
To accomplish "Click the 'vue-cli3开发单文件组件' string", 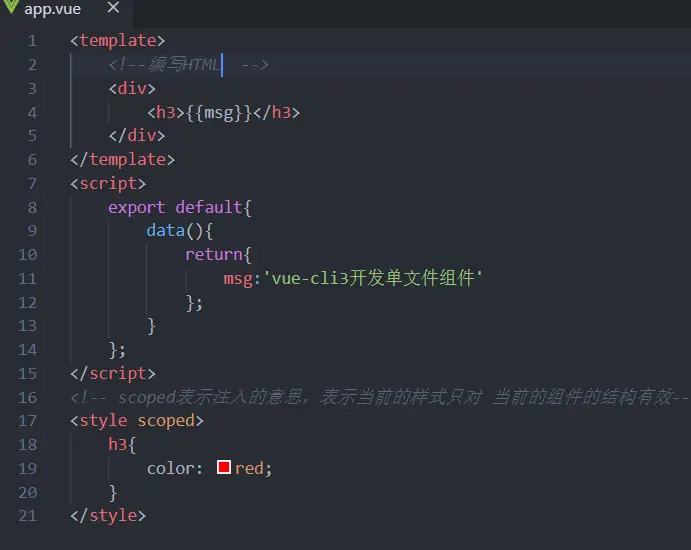I will 373,278.
